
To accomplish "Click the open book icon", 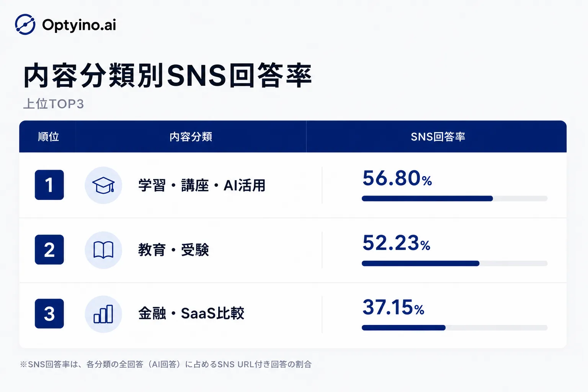I will pyautogui.click(x=103, y=250).
